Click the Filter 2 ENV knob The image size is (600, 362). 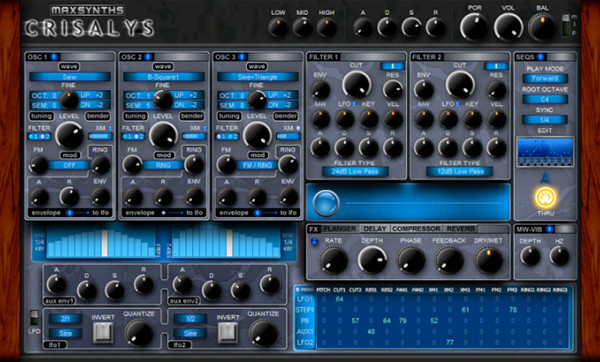[424, 90]
